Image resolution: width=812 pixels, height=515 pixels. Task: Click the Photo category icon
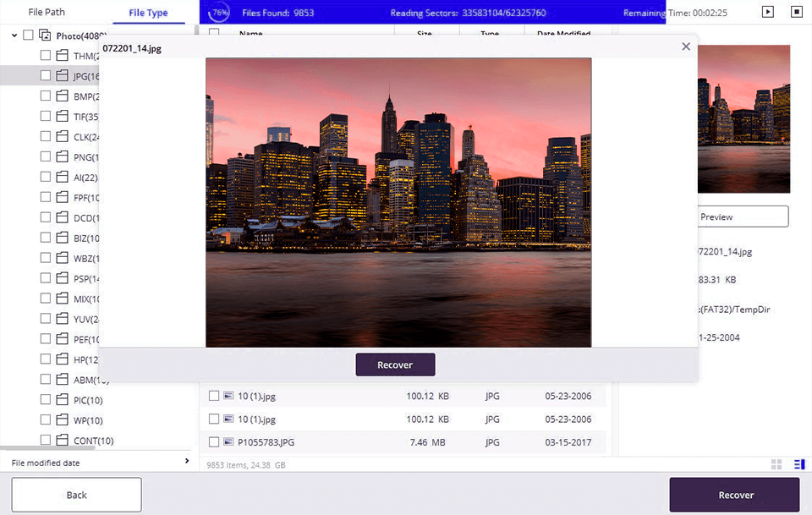coord(46,36)
